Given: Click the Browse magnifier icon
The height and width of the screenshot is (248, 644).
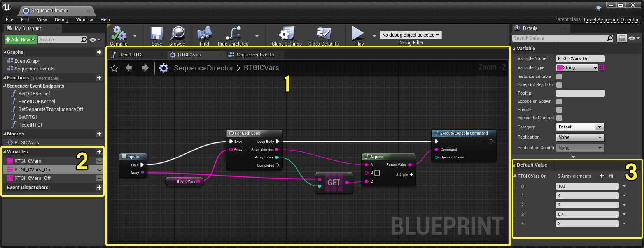Looking at the screenshot, I should (177, 34).
